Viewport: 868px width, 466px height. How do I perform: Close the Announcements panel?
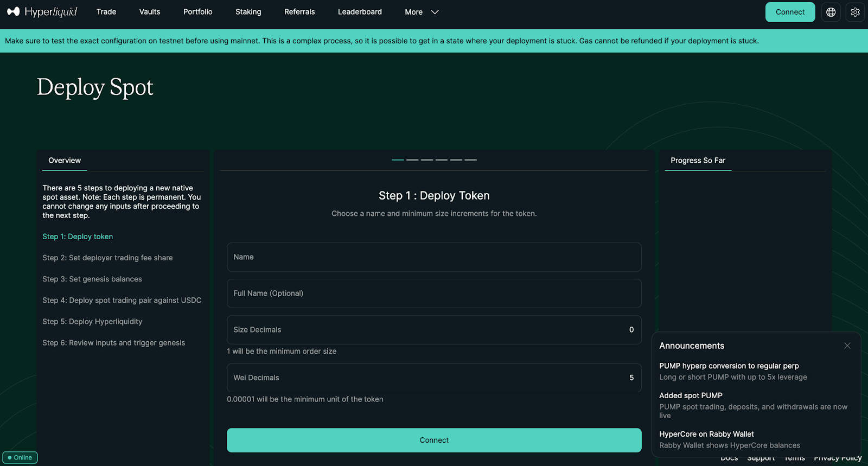point(847,346)
